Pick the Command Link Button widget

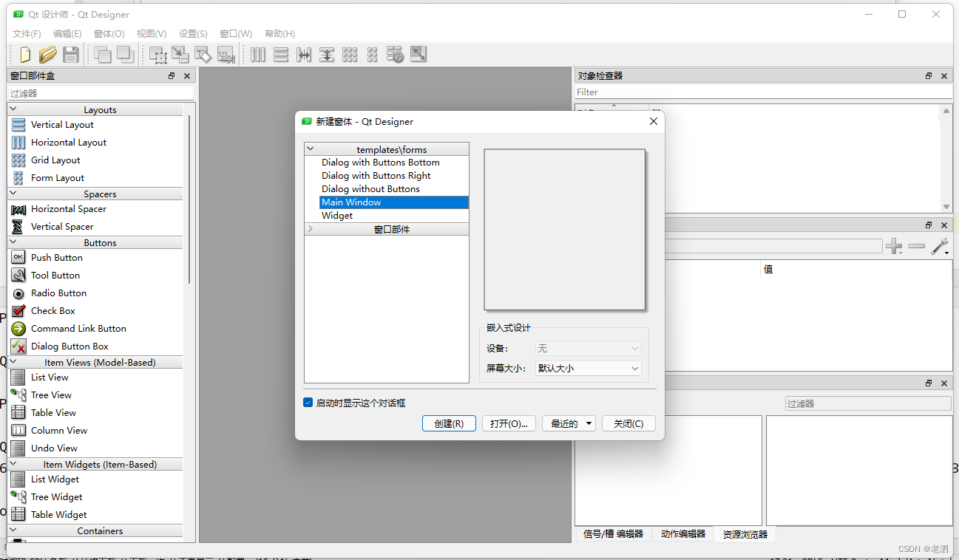pyautogui.click(x=78, y=329)
